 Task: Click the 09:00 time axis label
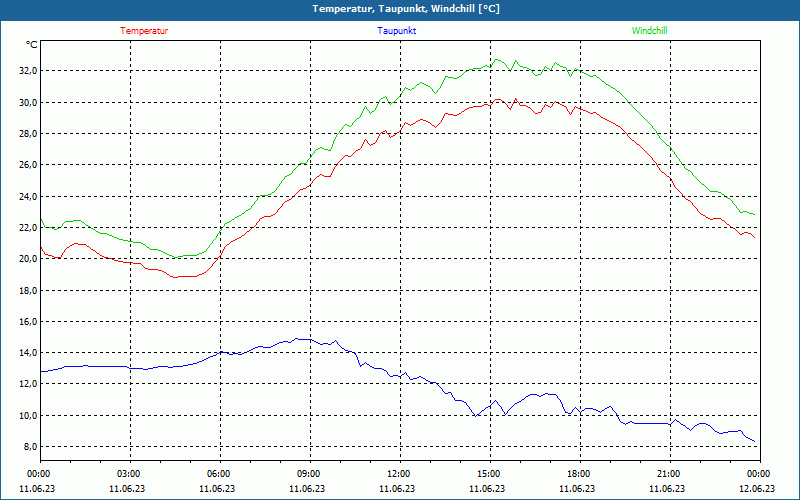click(307, 474)
